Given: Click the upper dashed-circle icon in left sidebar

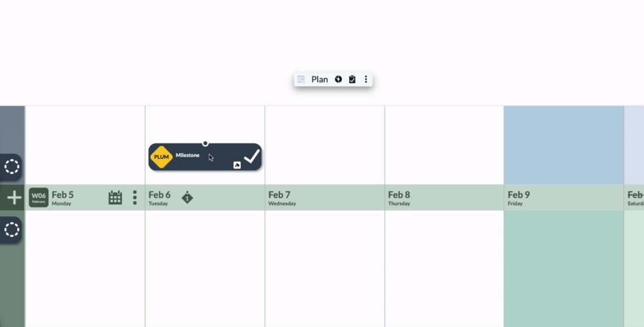Looking at the screenshot, I should 12,167.
